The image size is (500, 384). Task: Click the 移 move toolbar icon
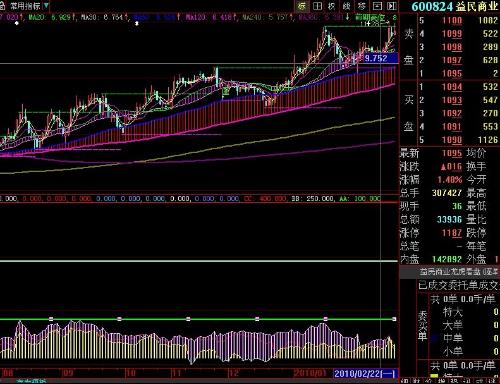click(362, 6)
